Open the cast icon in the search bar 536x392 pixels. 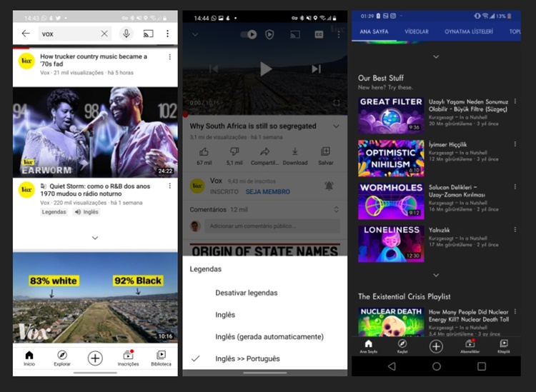pyautogui.click(x=148, y=34)
